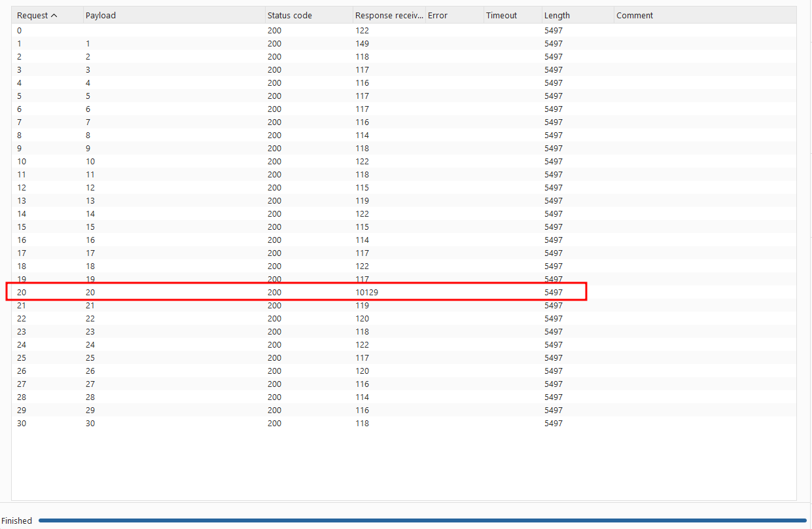Click response time 115 in request 12 row
Screen dimensions: 812x529
pyautogui.click(x=362, y=187)
